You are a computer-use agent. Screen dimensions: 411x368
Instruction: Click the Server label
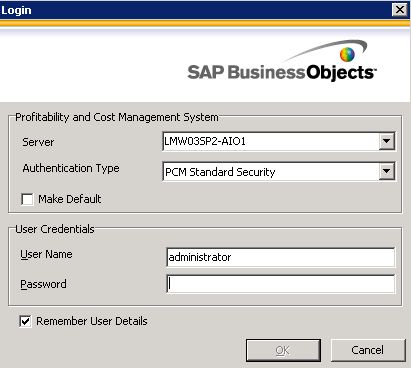pos(38,142)
